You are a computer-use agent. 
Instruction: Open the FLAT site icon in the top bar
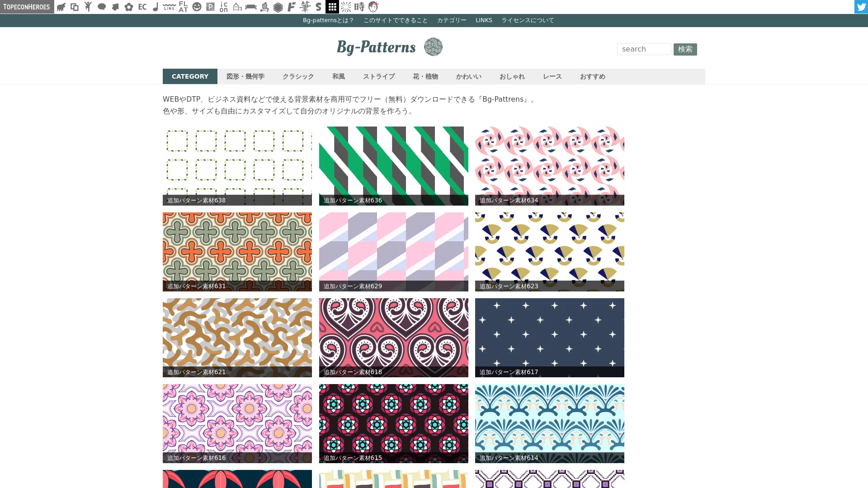point(182,7)
